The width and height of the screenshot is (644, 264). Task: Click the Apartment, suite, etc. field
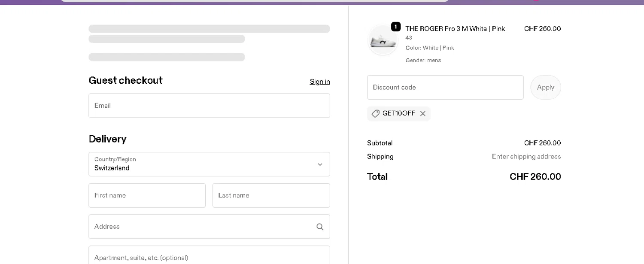pyautogui.click(x=209, y=255)
